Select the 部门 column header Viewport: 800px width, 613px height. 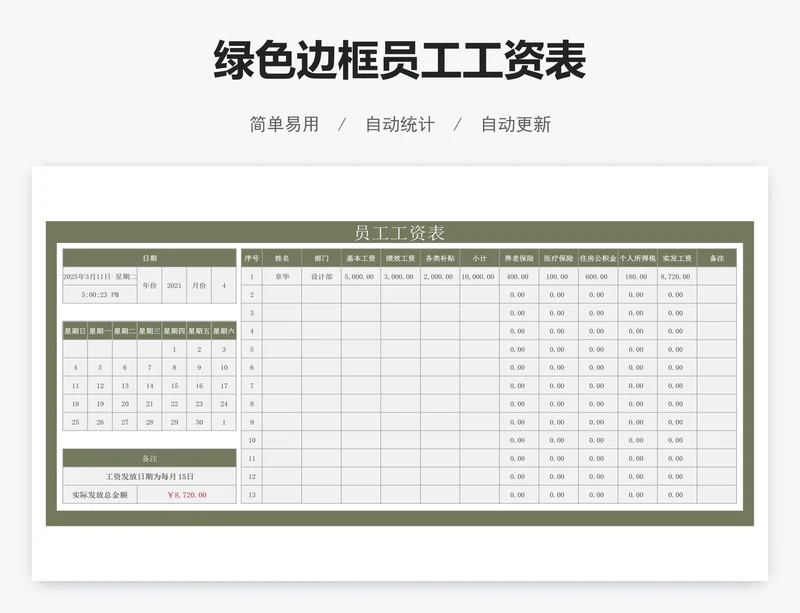pyautogui.click(x=321, y=258)
